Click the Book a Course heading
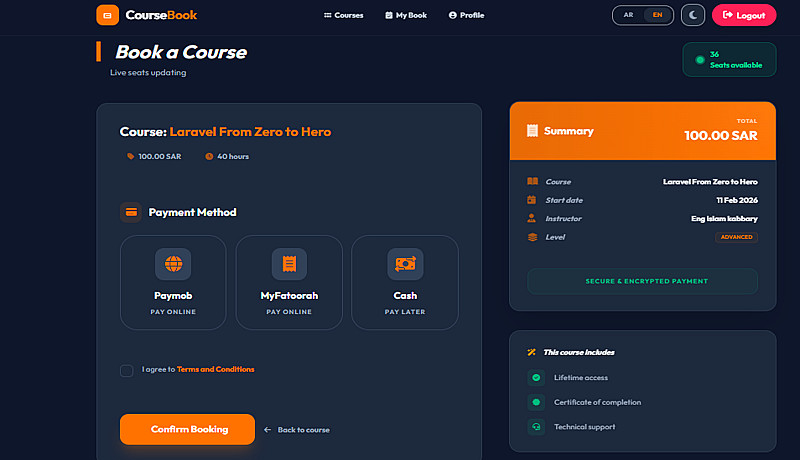The height and width of the screenshot is (460, 800). pyautogui.click(x=181, y=52)
